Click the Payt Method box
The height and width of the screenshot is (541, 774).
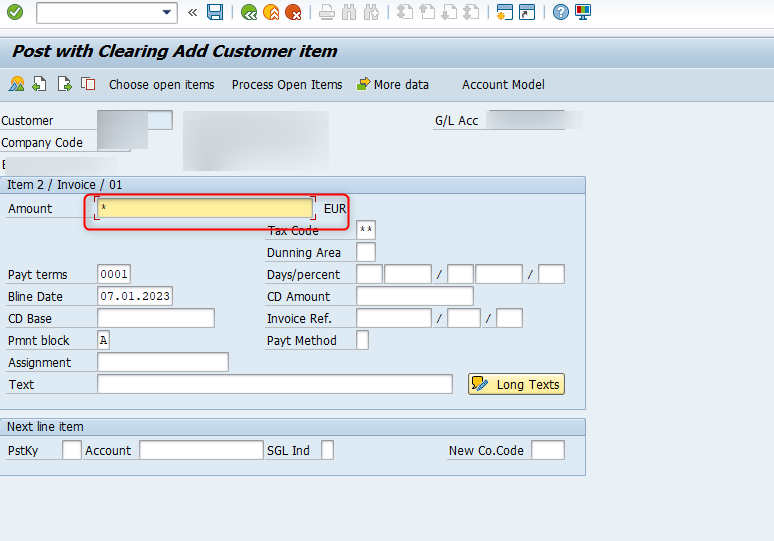tap(362, 340)
